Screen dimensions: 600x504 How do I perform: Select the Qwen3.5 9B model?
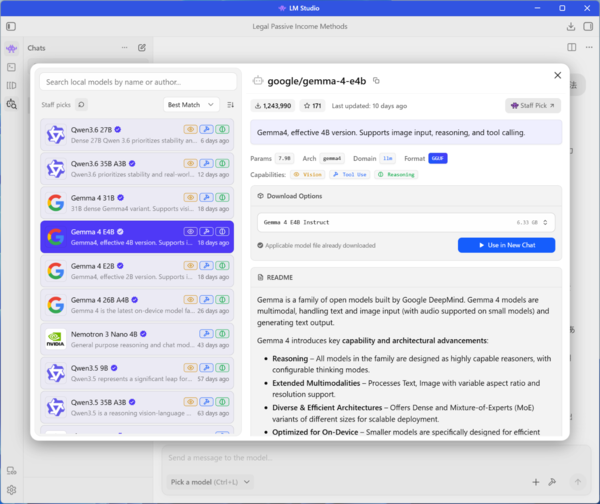pyautogui.click(x=137, y=373)
